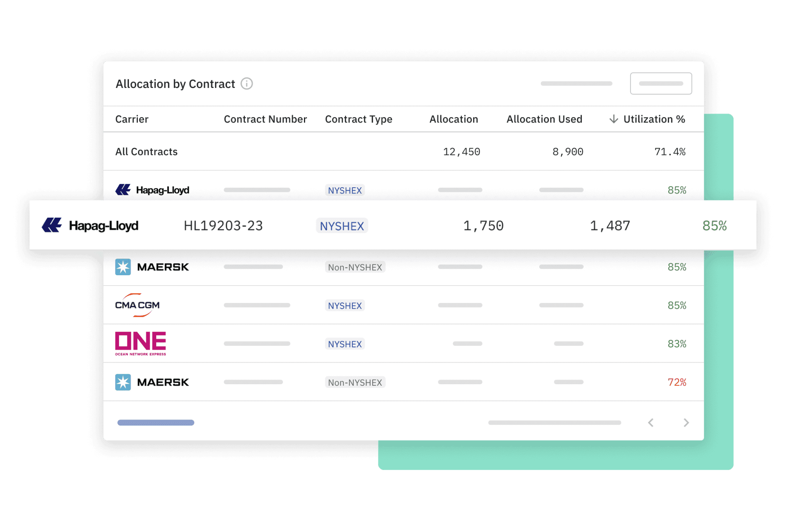786x532 pixels.
Task: Click the All Contracts row label
Action: (146, 152)
